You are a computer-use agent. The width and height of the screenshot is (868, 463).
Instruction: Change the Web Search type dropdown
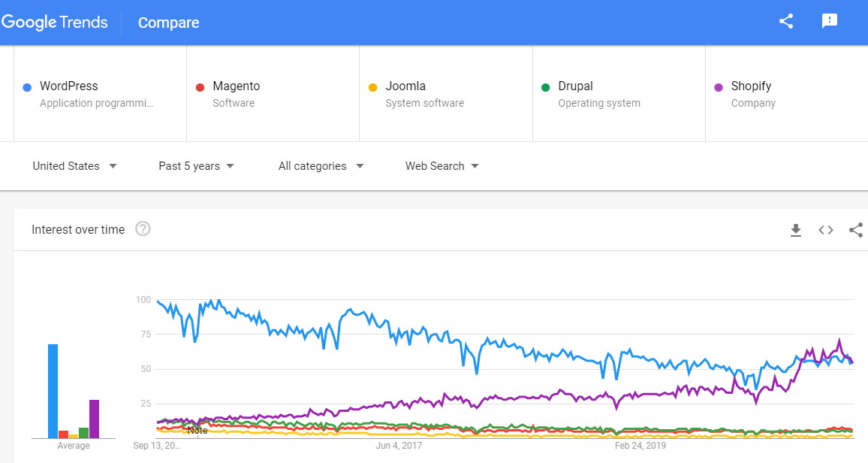[442, 166]
